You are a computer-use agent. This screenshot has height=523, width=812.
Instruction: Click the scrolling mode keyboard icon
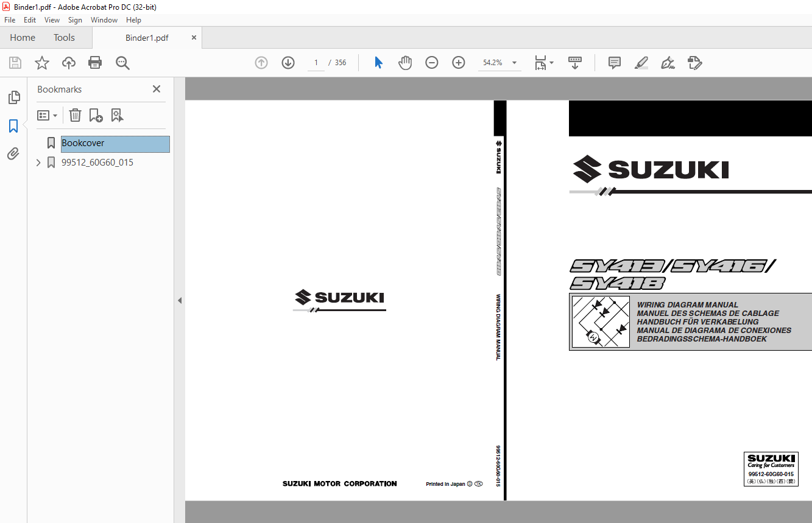coord(575,63)
